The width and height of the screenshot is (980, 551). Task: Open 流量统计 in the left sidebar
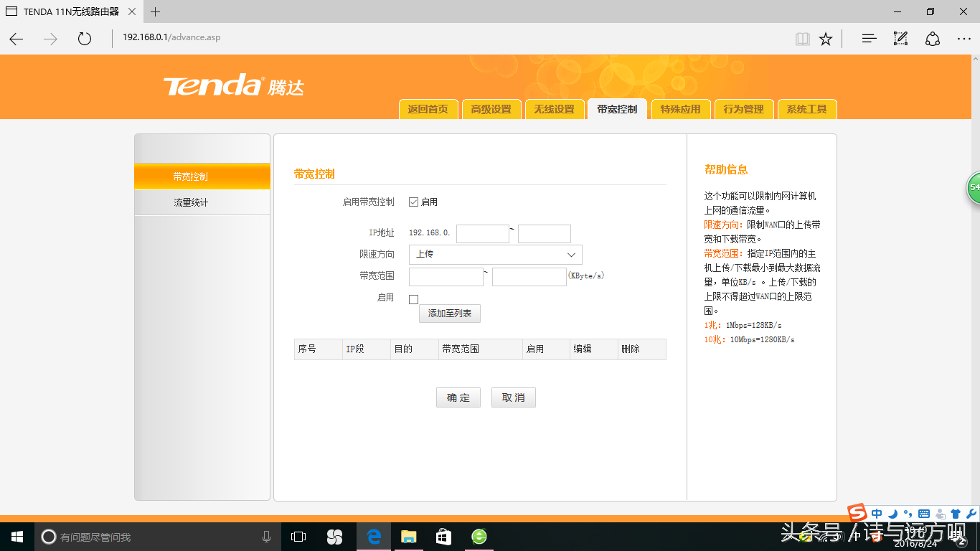coord(202,202)
